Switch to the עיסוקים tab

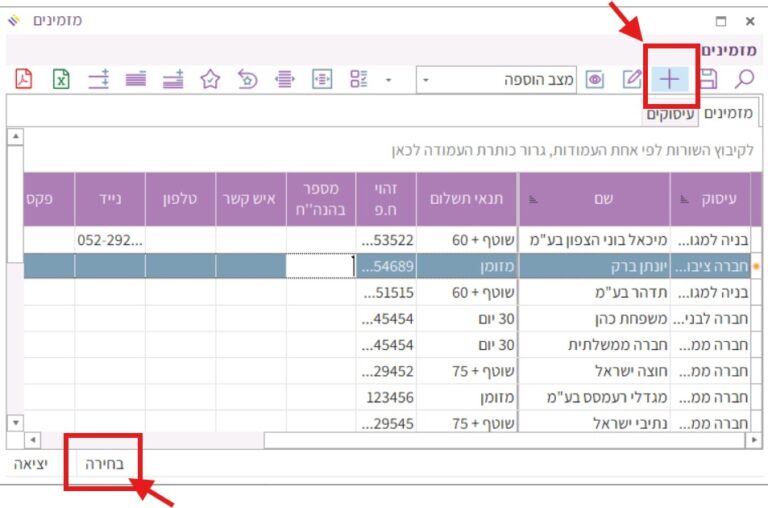point(670,114)
